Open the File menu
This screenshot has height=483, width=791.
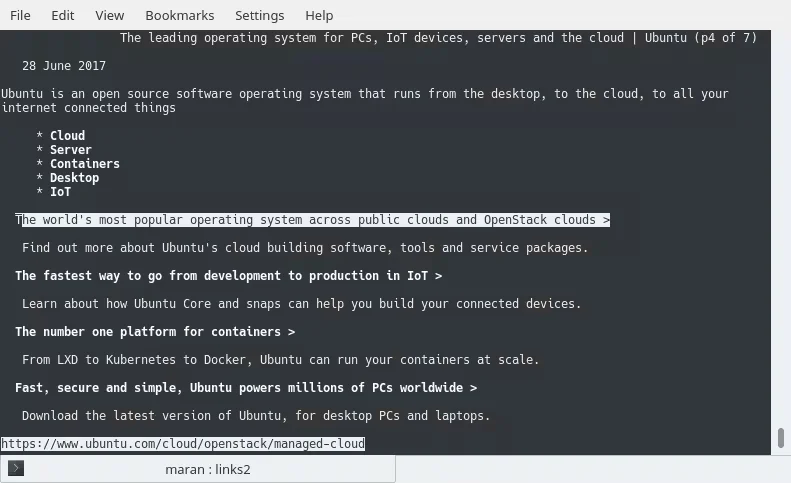click(x=20, y=15)
